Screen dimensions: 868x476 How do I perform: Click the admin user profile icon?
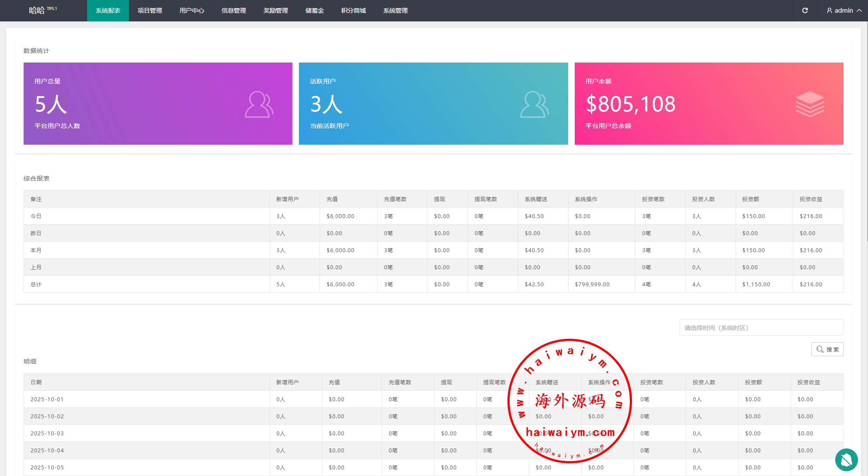[829, 10]
